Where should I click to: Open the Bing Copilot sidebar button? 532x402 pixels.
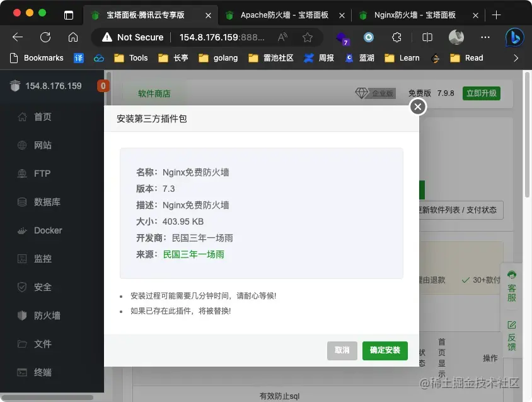coord(514,37)
